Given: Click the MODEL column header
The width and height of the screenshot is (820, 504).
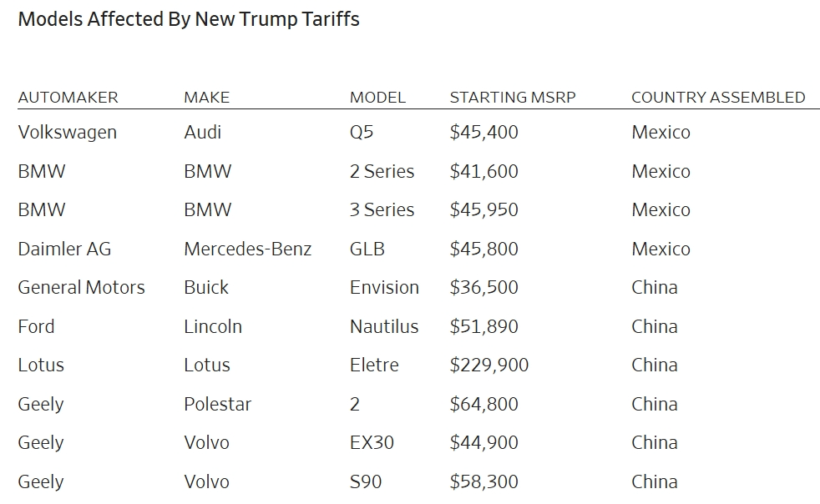Looking at the screenshot, I should pyautogui.click(x=377, y=98).
